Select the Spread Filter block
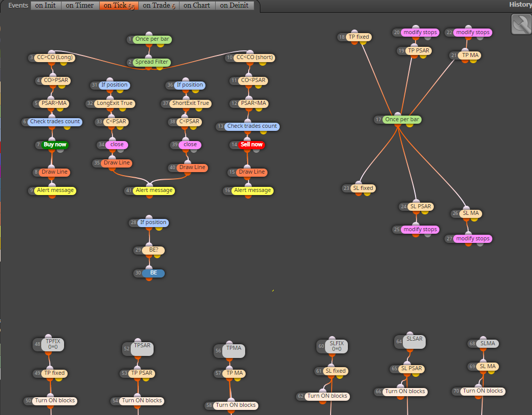Image resolution: width=532 pixels, height=415 pixels. tap(152, 62)
